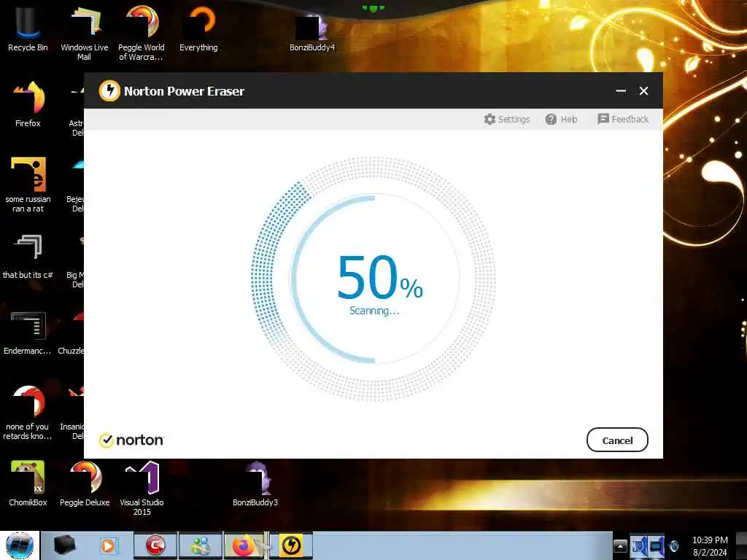Select the BonziBuddy4 desktop icon

[312, 32]
